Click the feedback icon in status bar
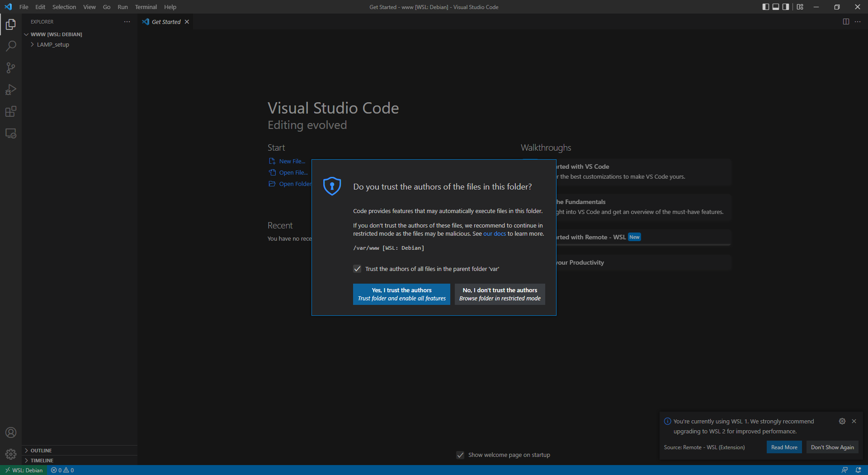Image resolution: width=868 pixels, height=475 pixels. (844, 470)
